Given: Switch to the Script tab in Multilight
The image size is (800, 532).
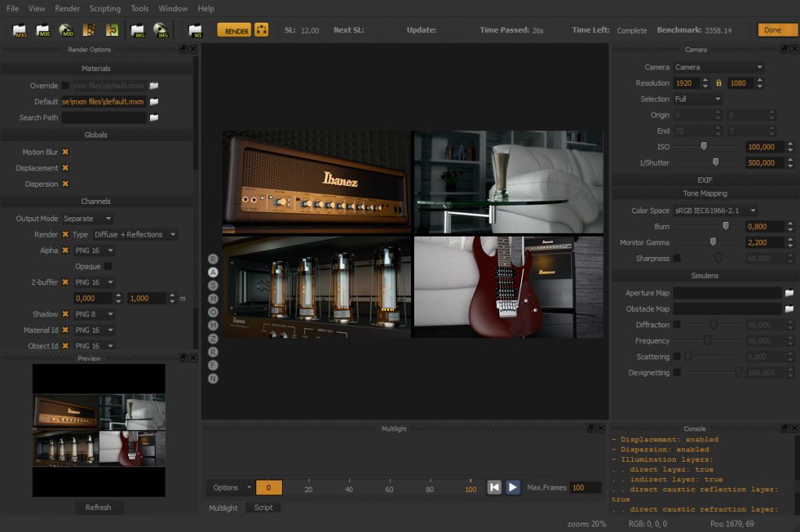Looking at the screenshot, I should tap(263, 507).
